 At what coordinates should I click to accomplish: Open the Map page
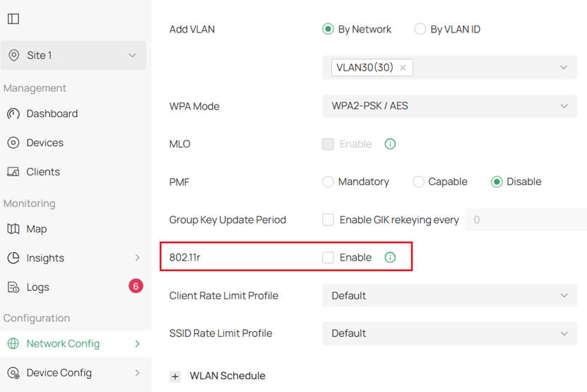[x=36, y=229]
